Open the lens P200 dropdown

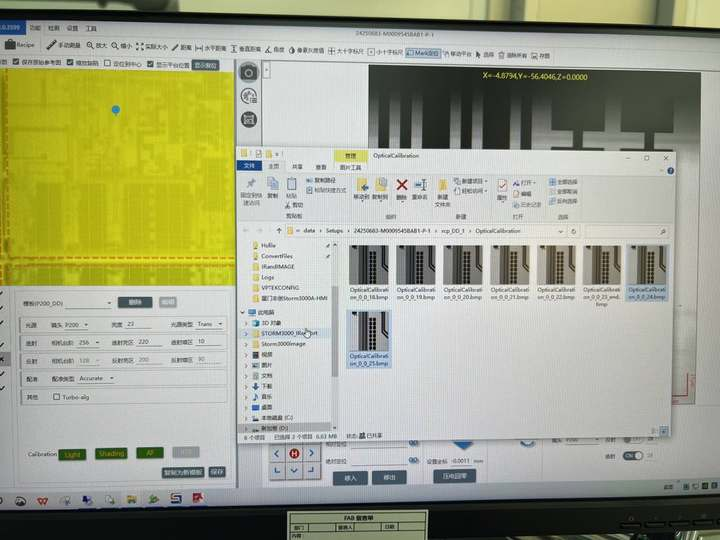coord(76,325)
